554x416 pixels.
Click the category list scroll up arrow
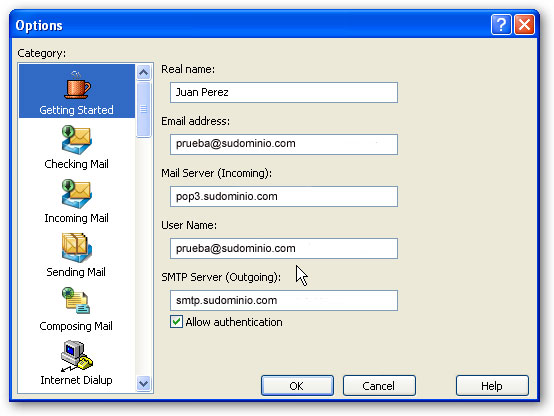point(143,72)
